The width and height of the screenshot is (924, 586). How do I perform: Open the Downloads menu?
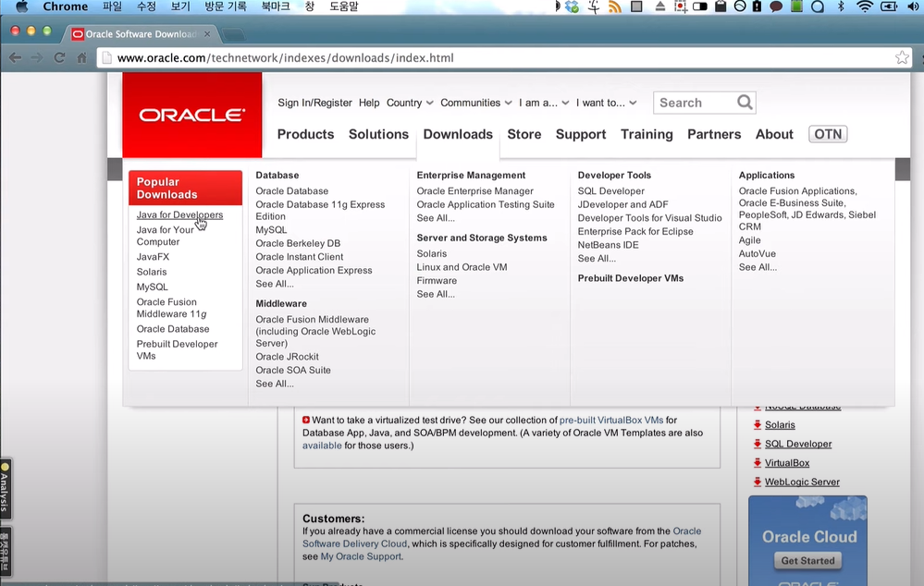click(458, 134)
